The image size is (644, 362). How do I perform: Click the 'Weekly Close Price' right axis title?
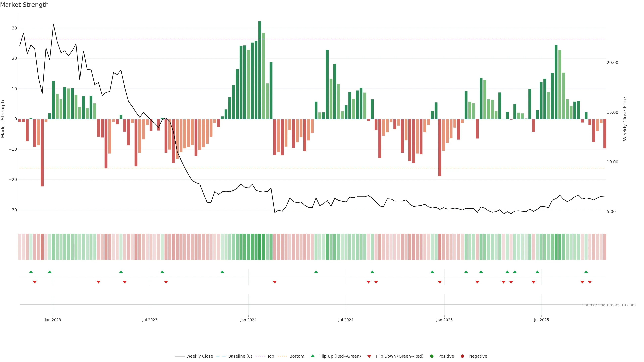(x=625, y=119)
